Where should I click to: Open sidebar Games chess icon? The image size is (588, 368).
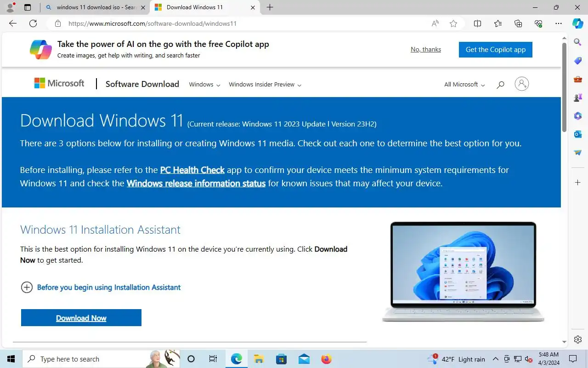(x=578, y=98)
